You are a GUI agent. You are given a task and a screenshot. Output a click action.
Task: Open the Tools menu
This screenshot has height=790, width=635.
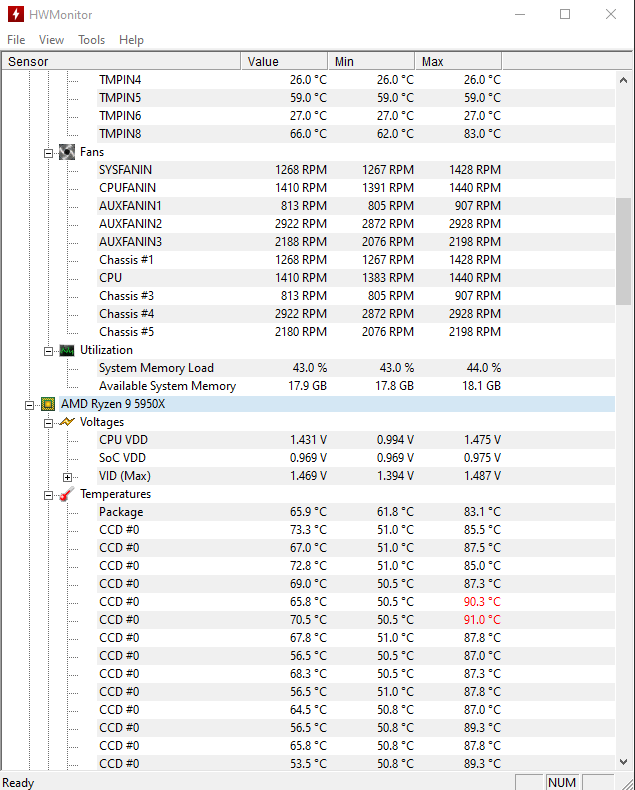pos(92,40)
